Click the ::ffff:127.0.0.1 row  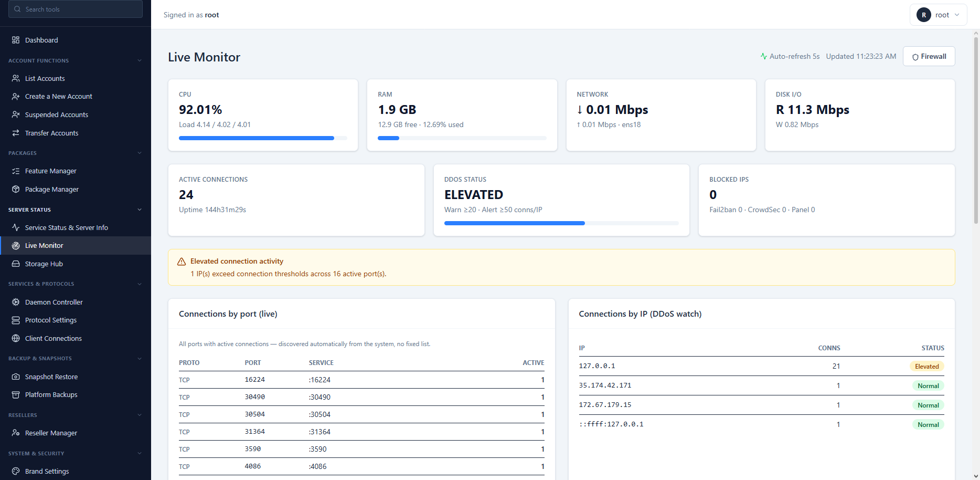(761, 424)
